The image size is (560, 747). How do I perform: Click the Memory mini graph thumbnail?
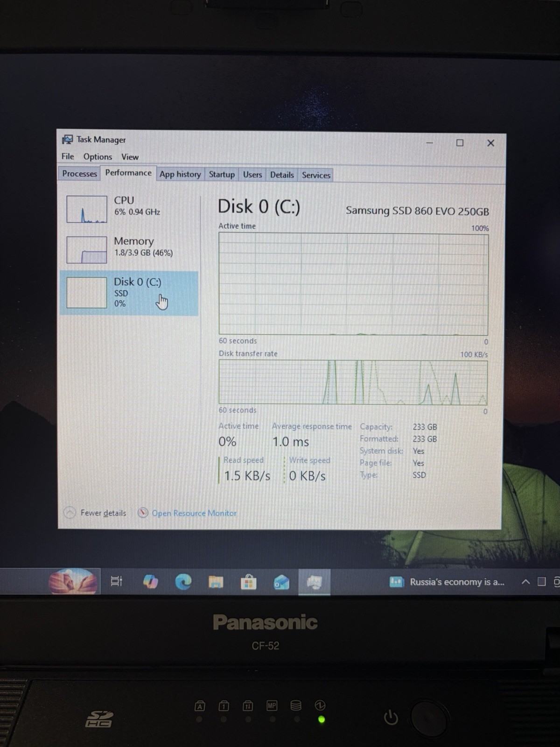click(87, 250)
